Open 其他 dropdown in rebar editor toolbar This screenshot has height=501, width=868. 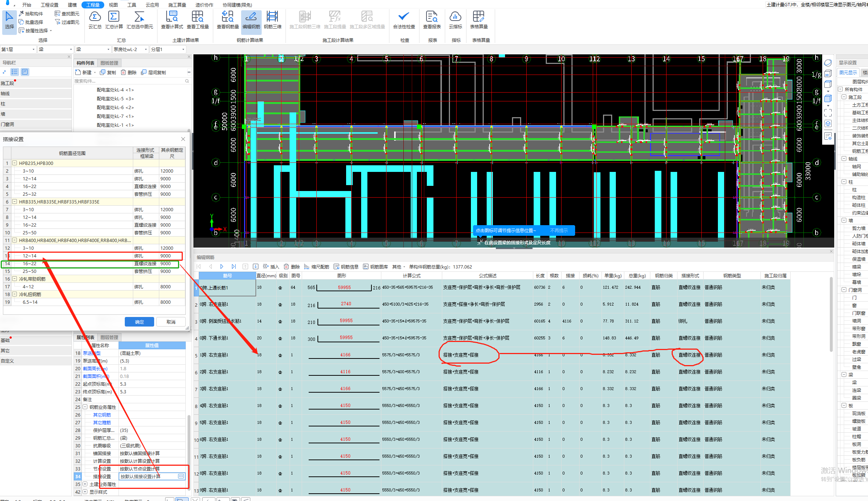(x=399, y=267)
